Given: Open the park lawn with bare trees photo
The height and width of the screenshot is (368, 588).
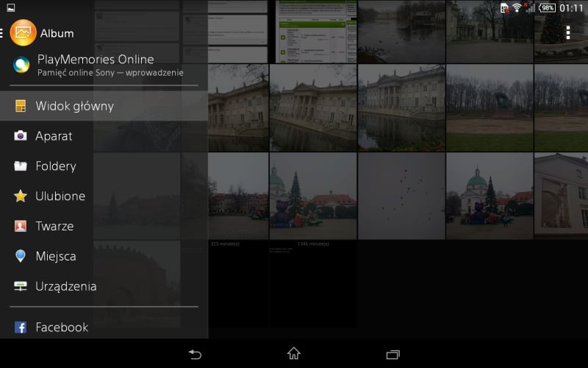Looking at the screenshot, I should tap(490, 107).
